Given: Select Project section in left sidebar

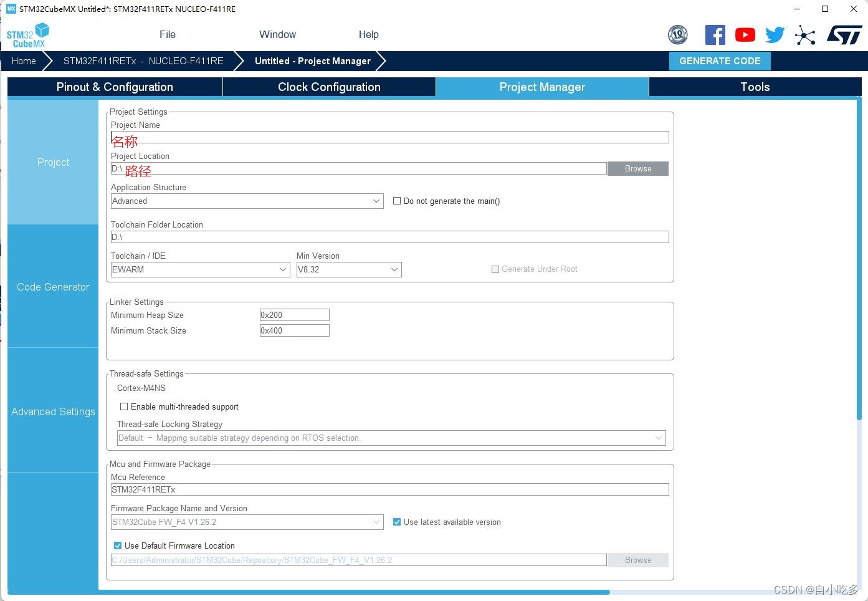Looking at the screenshot, I should (53, 162).
